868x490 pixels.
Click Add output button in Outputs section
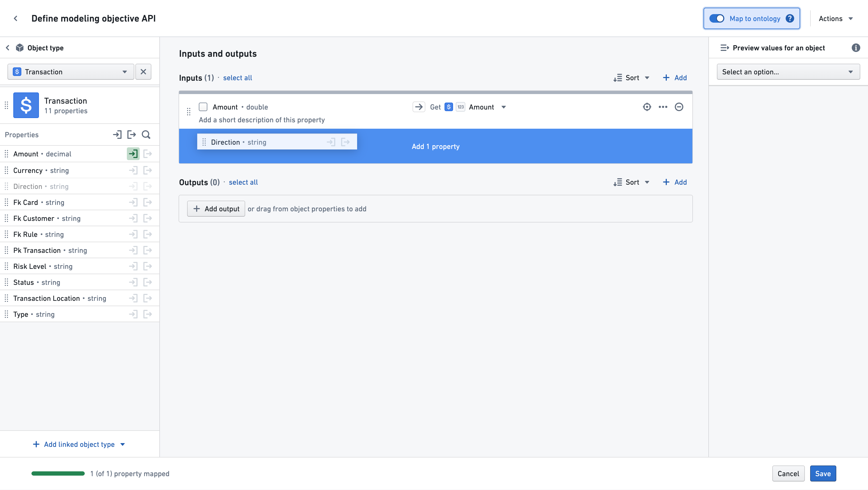tap(216, 209)
